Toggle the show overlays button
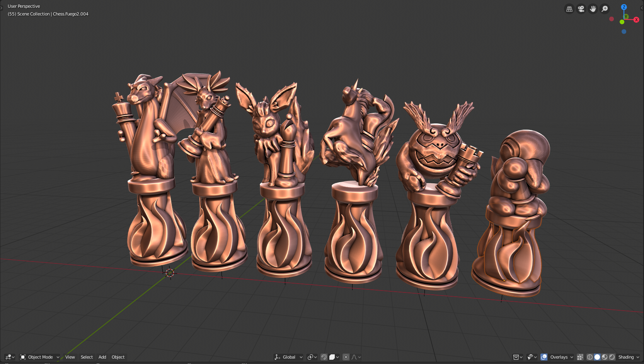This screenshot has height=364, width=644. (544, 357)
